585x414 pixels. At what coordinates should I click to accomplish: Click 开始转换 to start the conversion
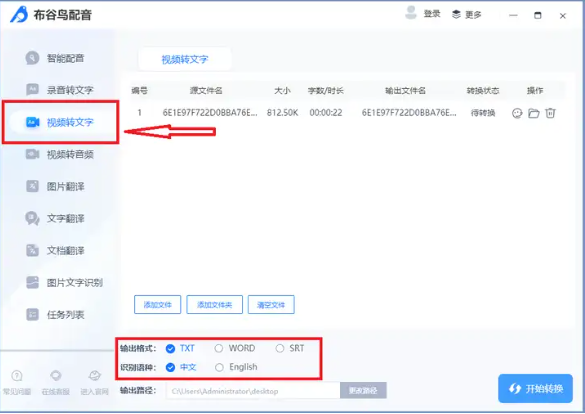[535, 389]
